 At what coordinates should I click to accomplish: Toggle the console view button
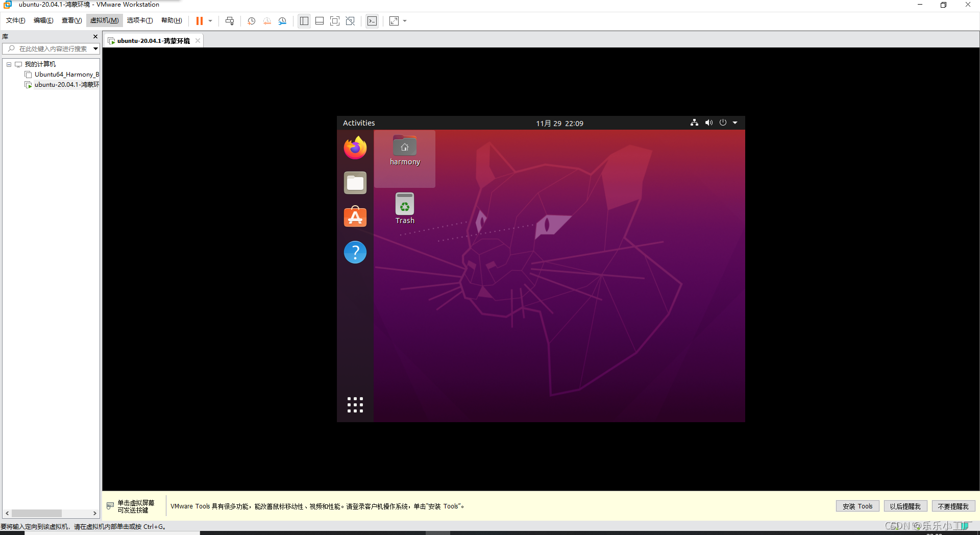(x=372, y=21)
